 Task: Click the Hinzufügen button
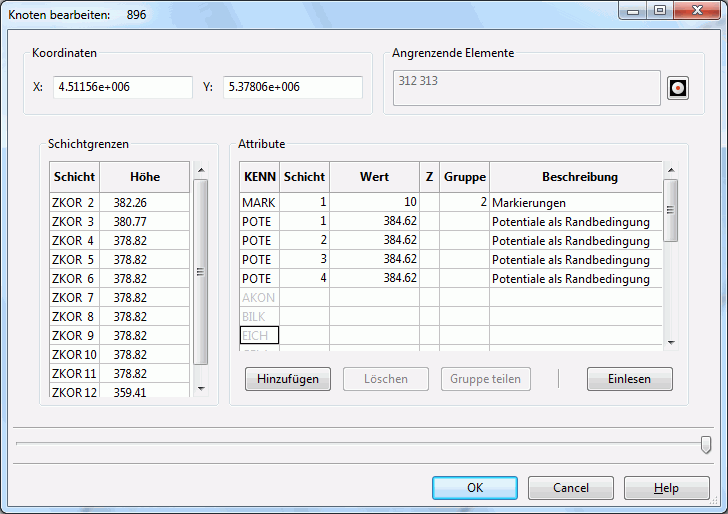pyautogui.click(x=288, y=379)
